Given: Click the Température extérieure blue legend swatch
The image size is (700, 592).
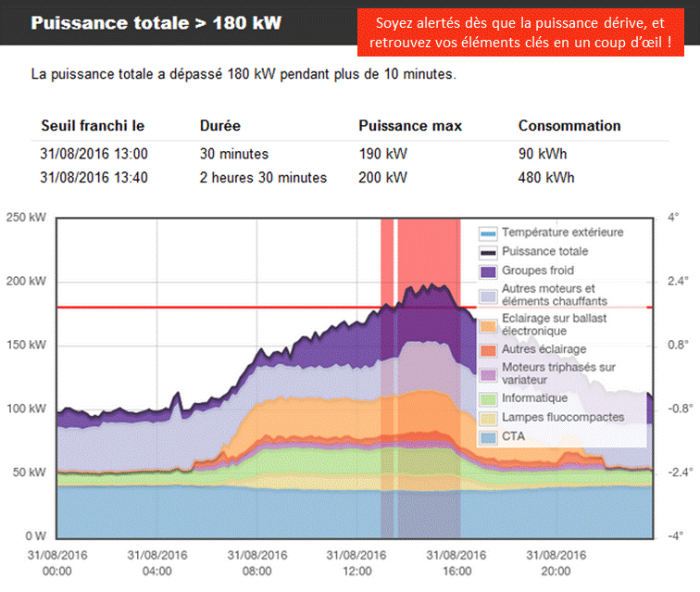Looking at the screenshot, I should pos(488,233).
